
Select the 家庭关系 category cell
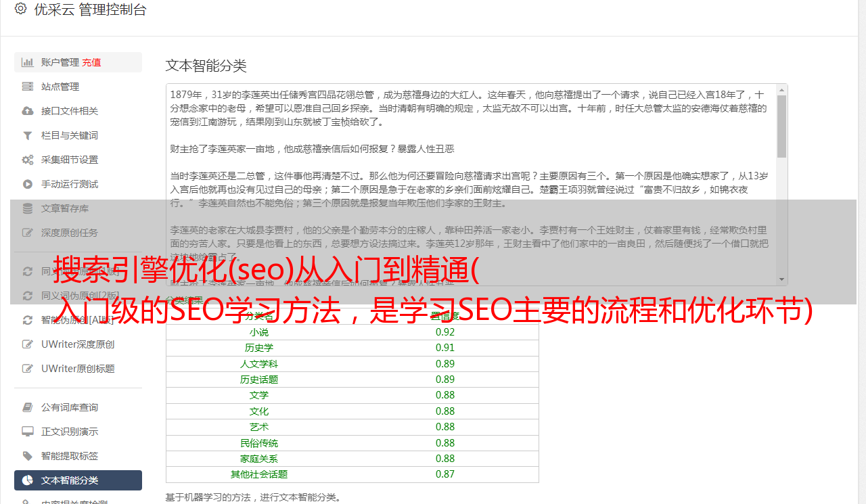pos(259,459)
